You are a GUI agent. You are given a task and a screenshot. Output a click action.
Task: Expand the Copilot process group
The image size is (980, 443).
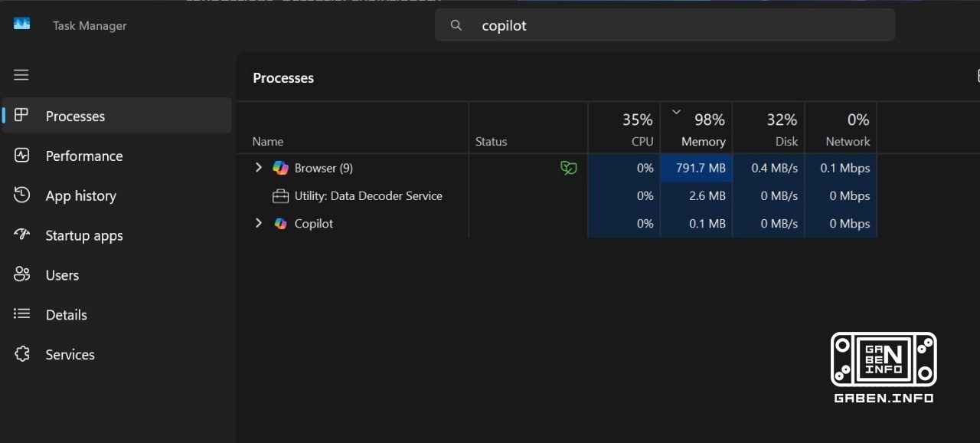pyautogui.click(x=259, y=223)
